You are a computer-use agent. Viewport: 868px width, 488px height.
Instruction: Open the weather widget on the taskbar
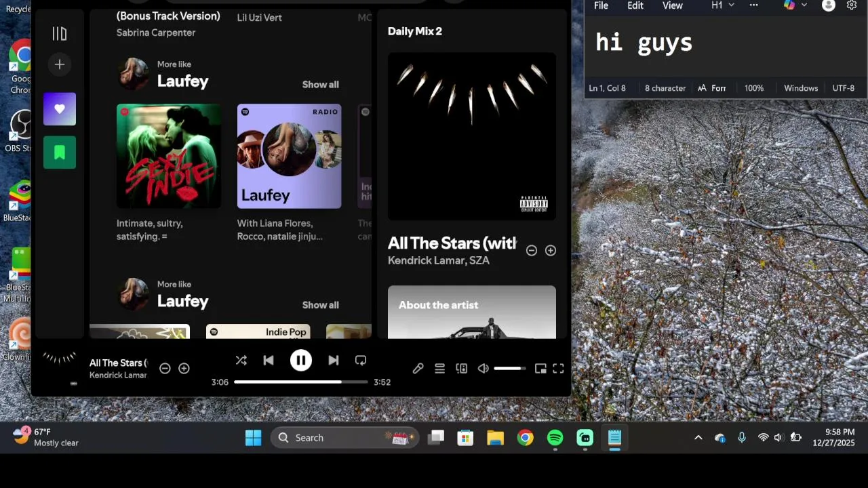coord(46,437)
